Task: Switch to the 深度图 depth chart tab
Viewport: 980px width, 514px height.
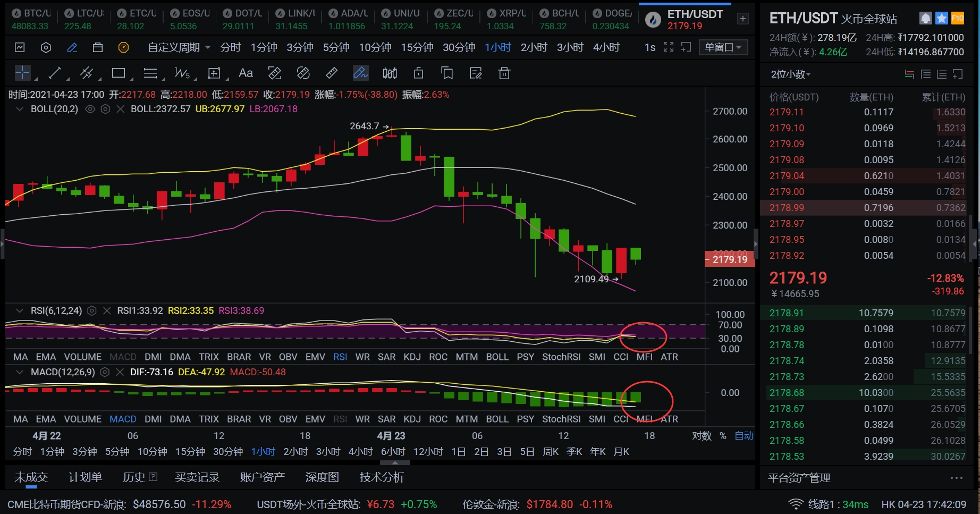Action: tap(322, 477)
